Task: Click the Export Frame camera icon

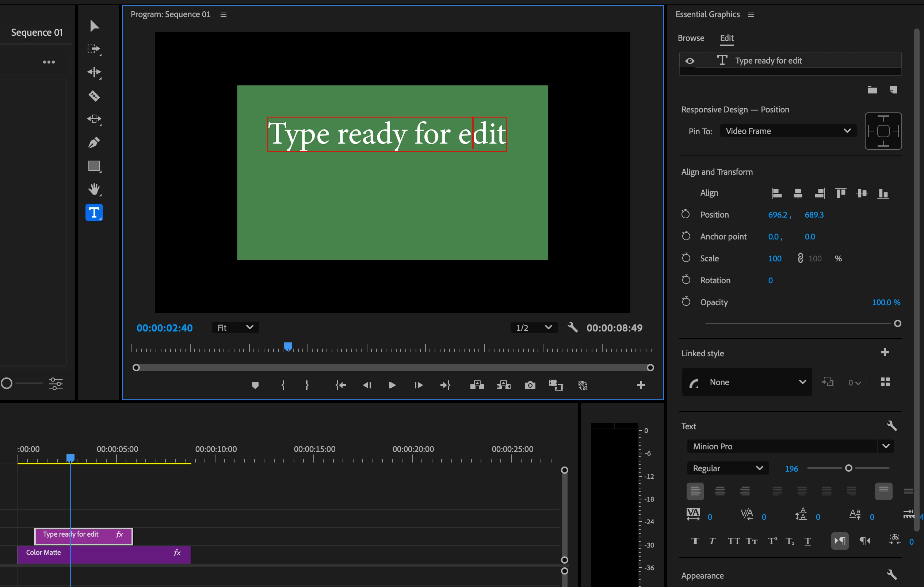Action: (530, 385)
